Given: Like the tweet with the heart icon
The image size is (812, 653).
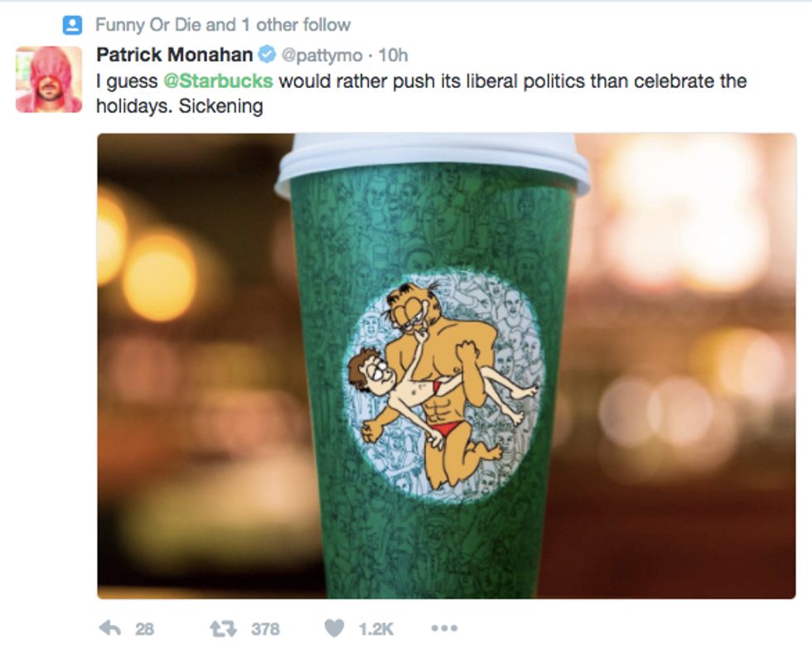Looking at the screenshot, I should point(334,629).
